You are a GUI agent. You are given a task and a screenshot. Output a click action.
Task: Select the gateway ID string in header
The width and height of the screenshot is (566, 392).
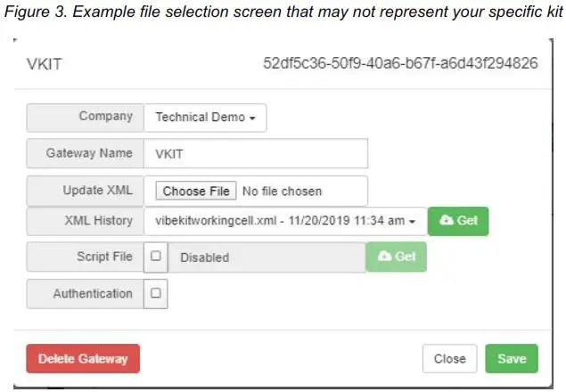(400, 65)
